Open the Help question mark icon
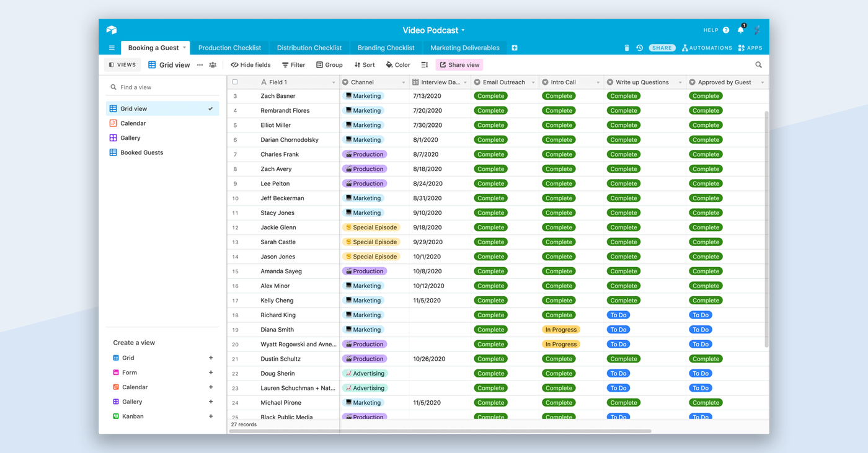 pos(726,30)
